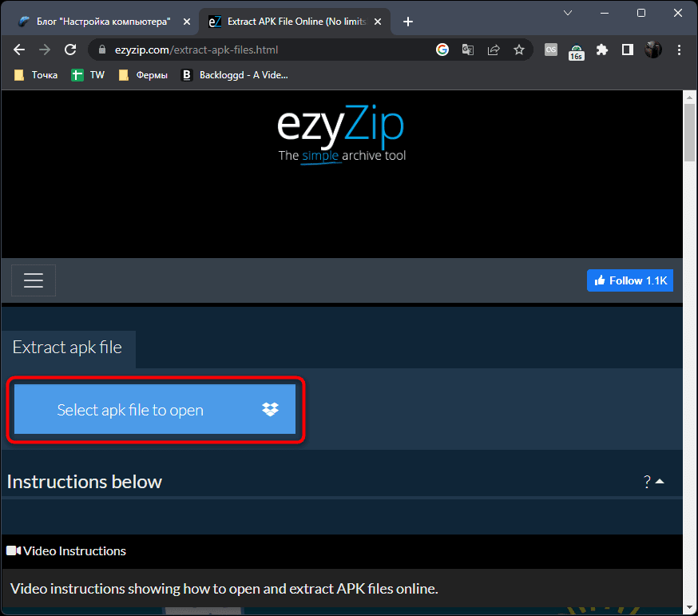
Task: Bookmark this page with star icon
Action: coord(519,50)
